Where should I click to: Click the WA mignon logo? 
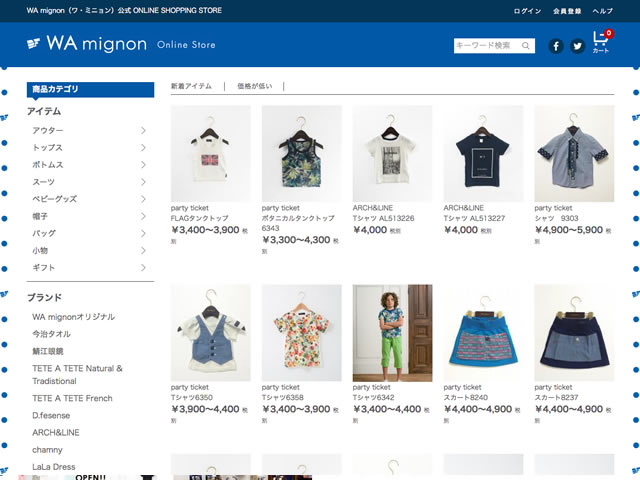87,44
